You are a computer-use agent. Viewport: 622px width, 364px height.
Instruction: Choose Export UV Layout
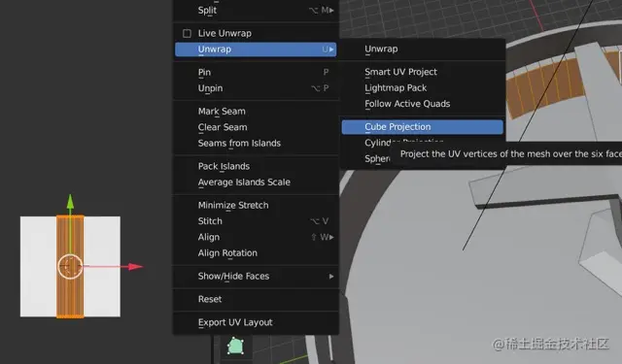[x=256, y=322]
